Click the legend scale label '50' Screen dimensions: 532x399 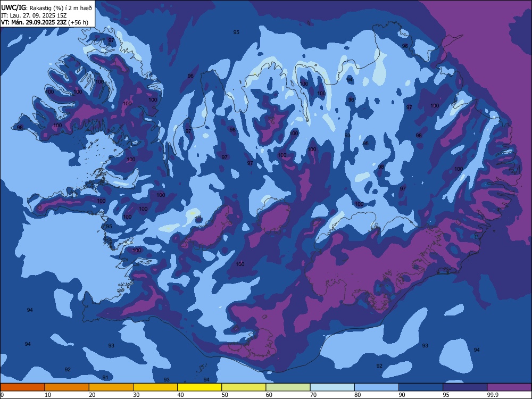click(x=225, y=395)
